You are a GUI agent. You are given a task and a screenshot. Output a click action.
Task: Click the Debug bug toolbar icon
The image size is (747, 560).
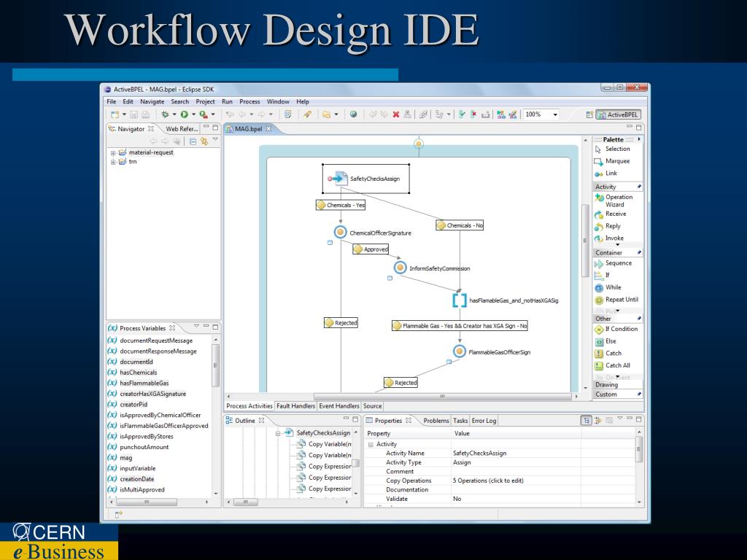(165, 114)
